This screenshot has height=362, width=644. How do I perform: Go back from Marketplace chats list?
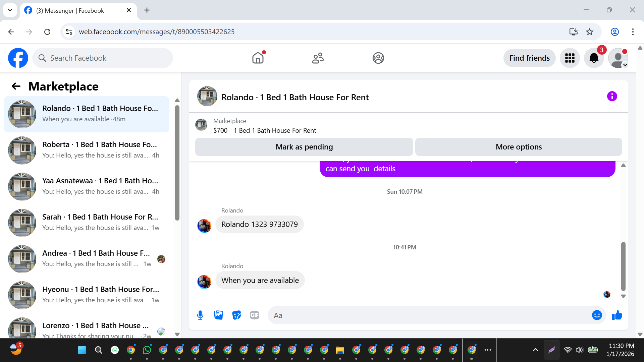pyautogui.click(x=16, y=86)
